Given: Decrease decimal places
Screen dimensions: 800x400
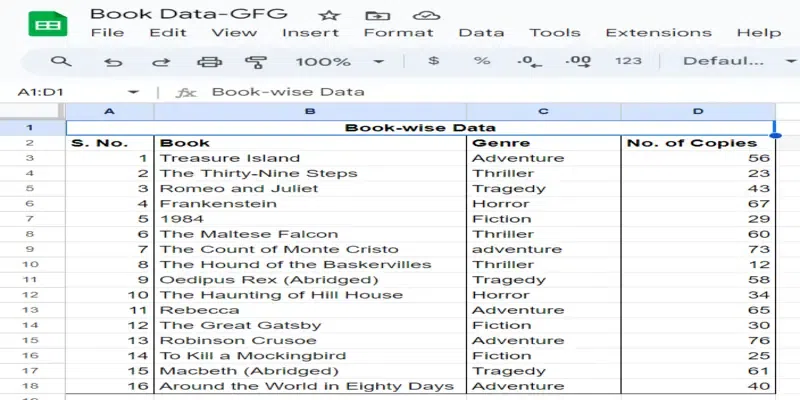Looking at the screenshot, I should tap(530, 62).
